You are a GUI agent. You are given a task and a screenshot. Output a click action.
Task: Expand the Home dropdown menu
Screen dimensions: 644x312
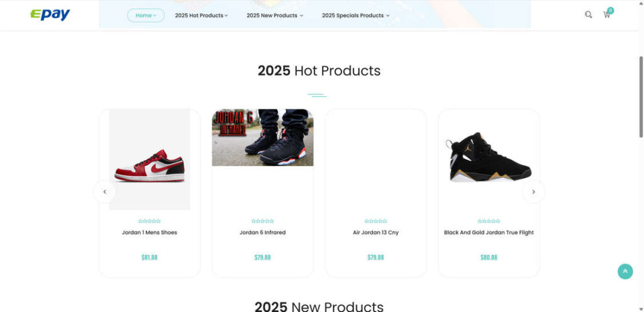coord(146,15)
